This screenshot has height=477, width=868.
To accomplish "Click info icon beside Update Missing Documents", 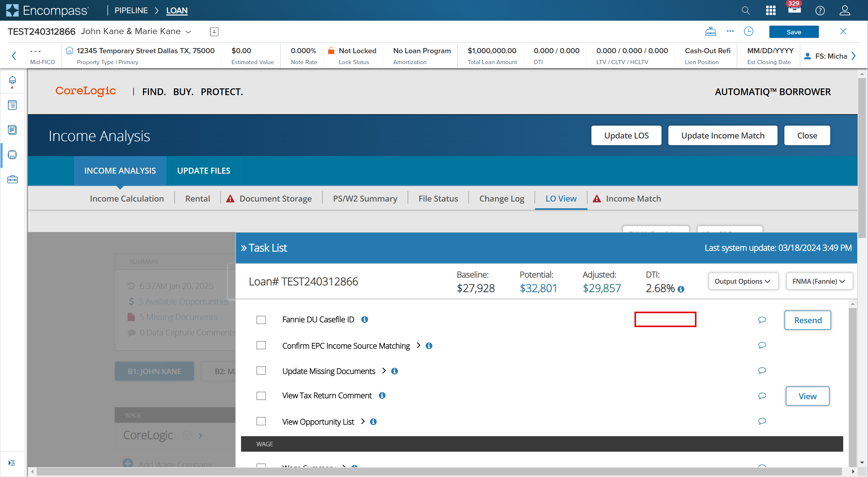I will pos(394,371).
